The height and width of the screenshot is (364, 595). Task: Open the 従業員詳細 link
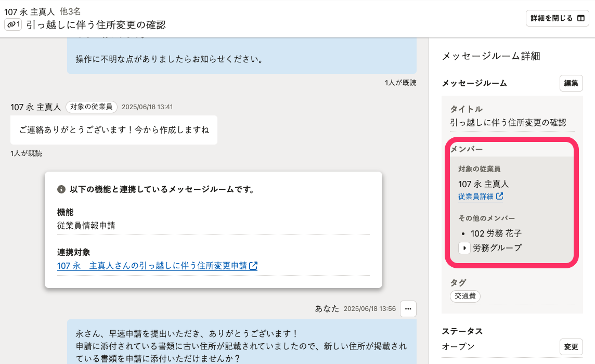click(475, 197)
